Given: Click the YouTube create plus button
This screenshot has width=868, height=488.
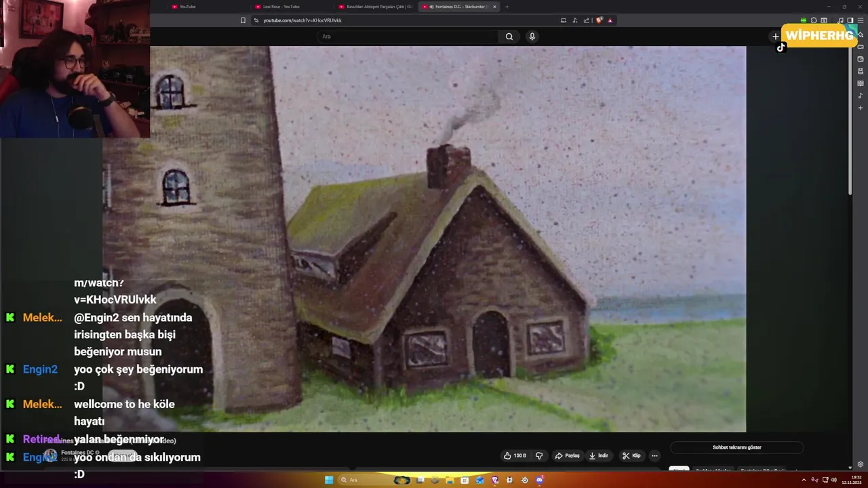Looking at the screenshot, I should [776, 37].
